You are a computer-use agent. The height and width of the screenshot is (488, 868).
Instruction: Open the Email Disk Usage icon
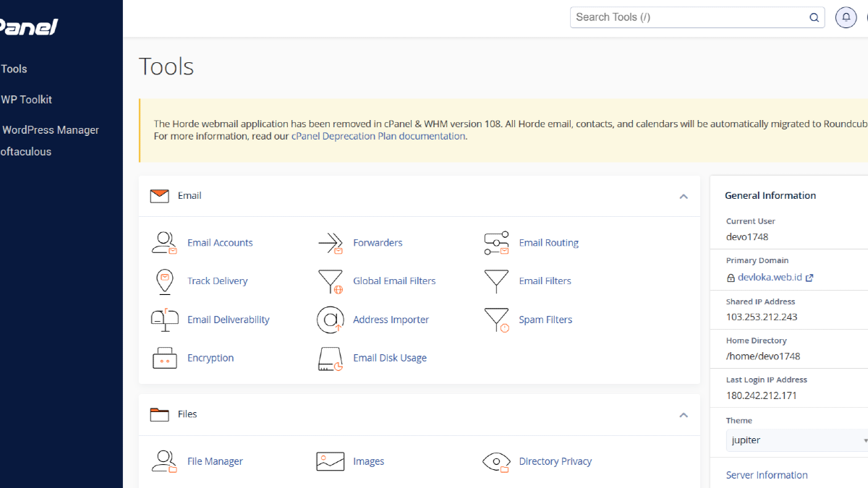tap(331, 358)
